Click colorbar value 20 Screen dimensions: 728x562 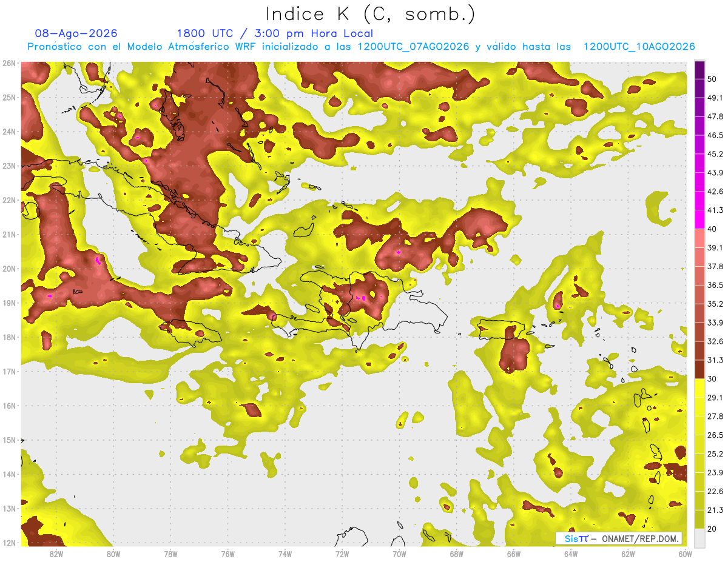[712, 529]
